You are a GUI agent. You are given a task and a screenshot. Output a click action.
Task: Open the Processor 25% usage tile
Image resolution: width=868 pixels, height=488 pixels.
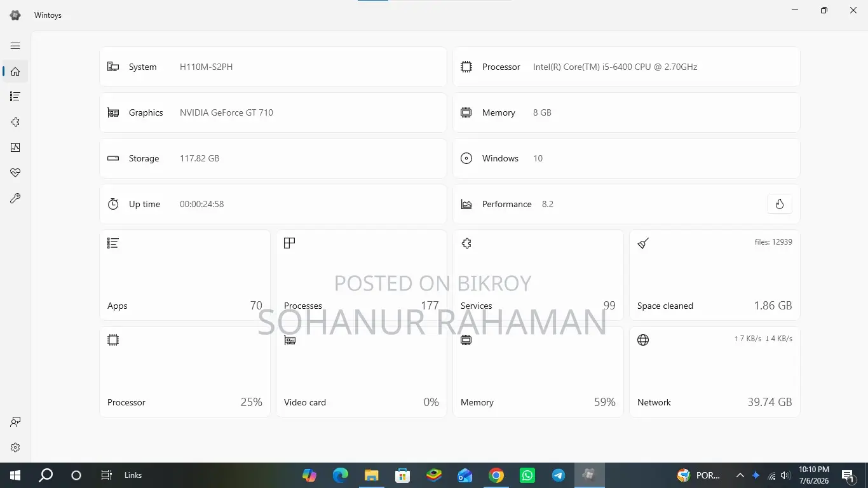tap(185, 372)
